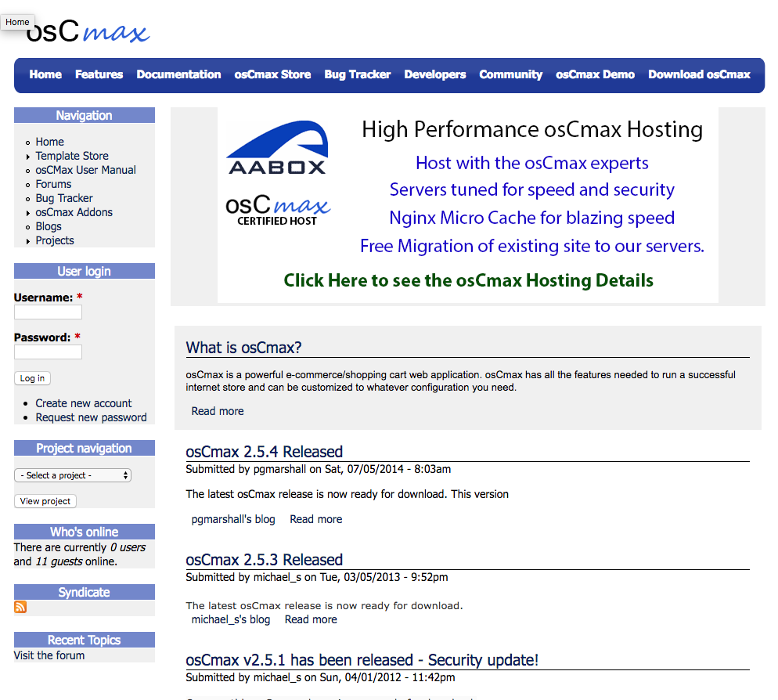This screenshot has width=778, height=700.
Task: Open the What is osCmax? heading
Action: coord(243,348)
